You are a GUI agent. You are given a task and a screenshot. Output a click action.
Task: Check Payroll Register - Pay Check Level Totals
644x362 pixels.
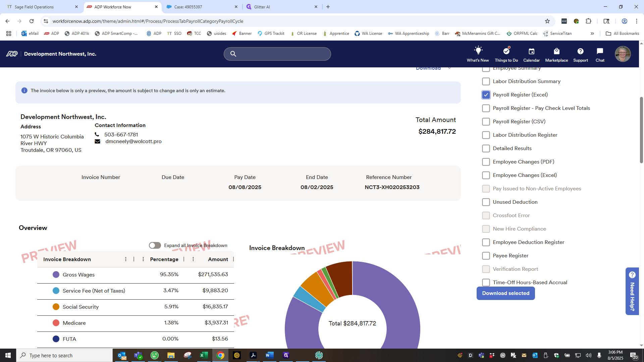pos(486,108)
